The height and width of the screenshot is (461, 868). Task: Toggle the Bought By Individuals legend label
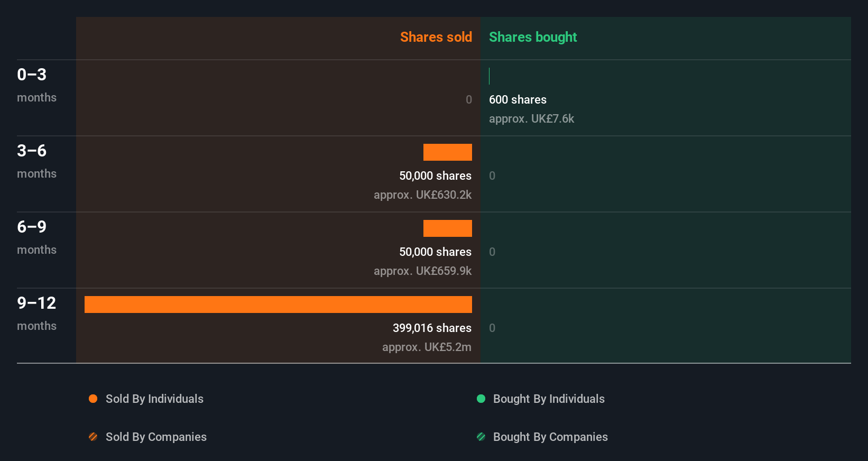point(549,399)
